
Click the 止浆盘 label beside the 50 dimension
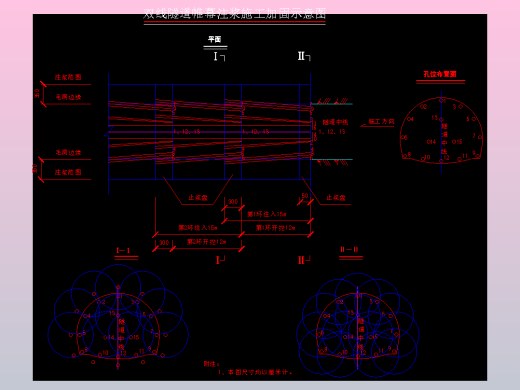click(x=336, y=197)
